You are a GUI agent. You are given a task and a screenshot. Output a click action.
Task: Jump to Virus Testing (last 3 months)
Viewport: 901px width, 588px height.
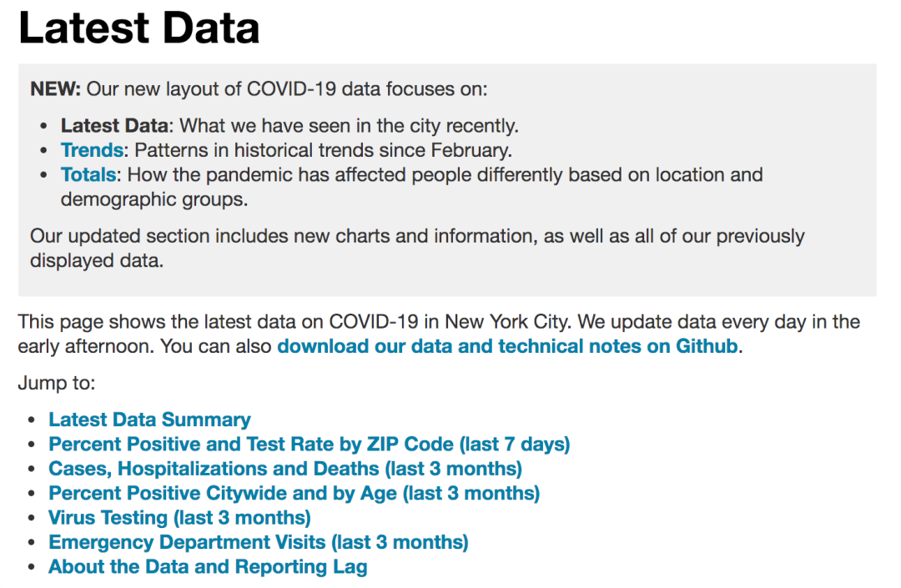pos(179,518)
